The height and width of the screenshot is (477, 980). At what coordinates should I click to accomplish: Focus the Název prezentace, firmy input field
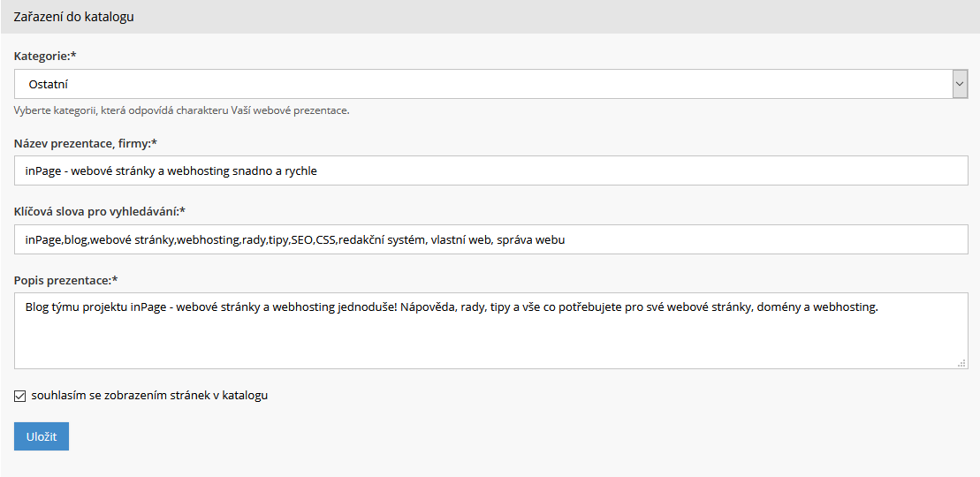(490, 170)
